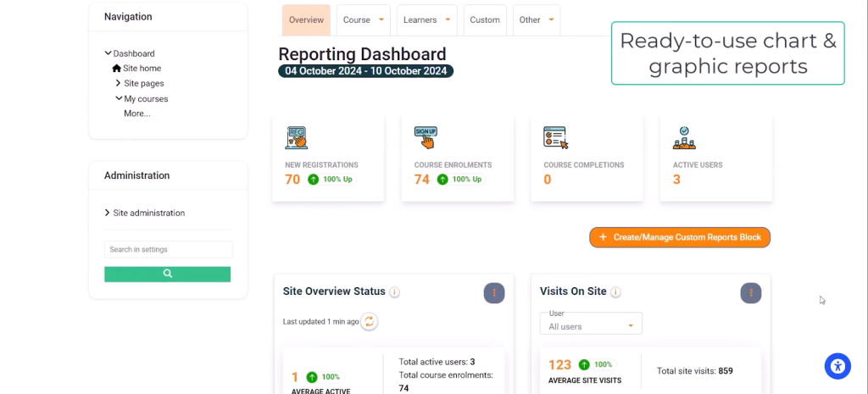Open the Site home link

click(142, 68)
